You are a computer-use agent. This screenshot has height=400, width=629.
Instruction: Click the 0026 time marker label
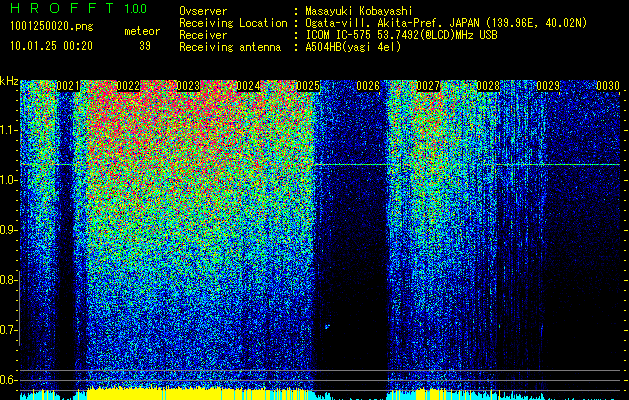(x=368, y=86)
